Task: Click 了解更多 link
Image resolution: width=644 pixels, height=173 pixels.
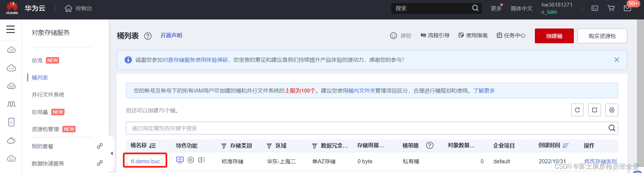Action: coord(484,91)
